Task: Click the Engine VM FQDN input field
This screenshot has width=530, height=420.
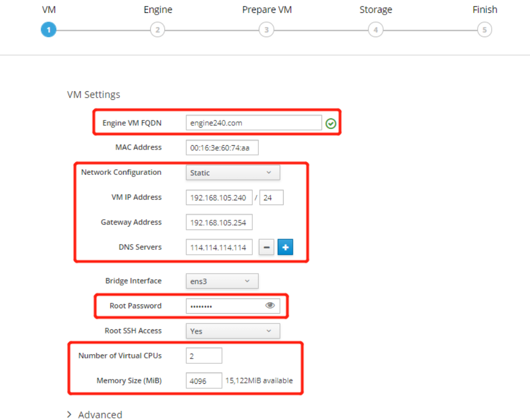Action: coord(253,123)
